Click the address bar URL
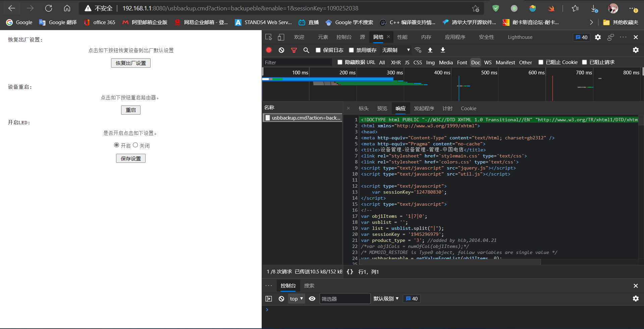The height and width of the screenshot is (329, 644). click(x=240, y=8)
